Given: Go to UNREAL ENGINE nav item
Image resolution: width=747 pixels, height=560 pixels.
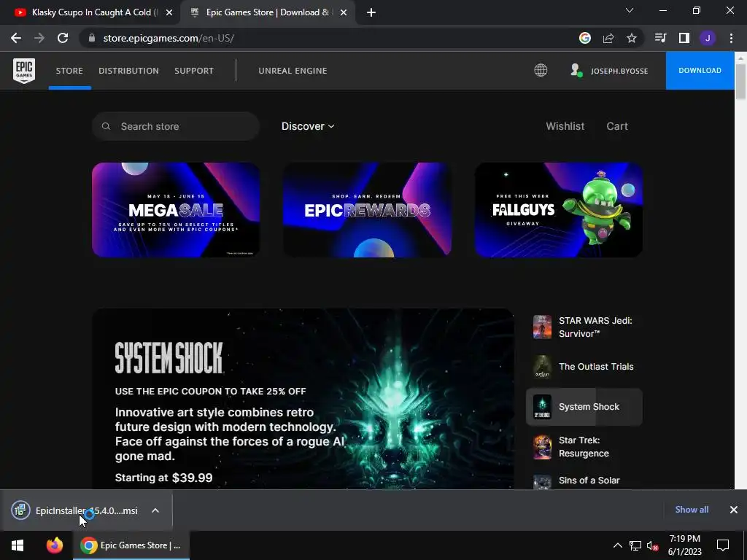Looking at the screenshot, I should click(293, 71).
